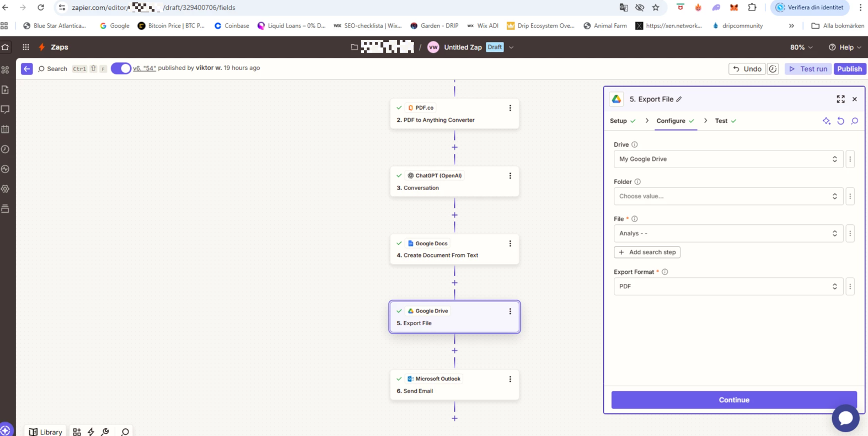Click the Continue button
Viewport: 868px width, 436px height.
[x=733, y=400]
